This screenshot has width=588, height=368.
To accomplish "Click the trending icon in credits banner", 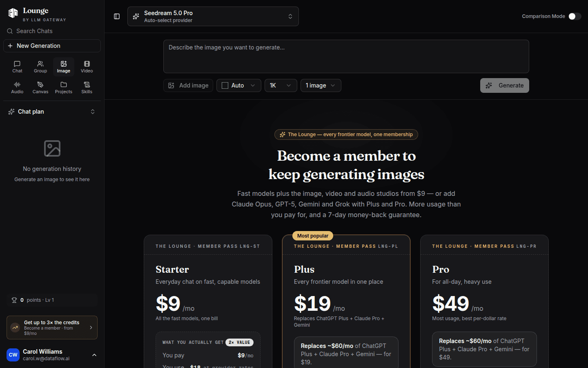I will (15, 328).
